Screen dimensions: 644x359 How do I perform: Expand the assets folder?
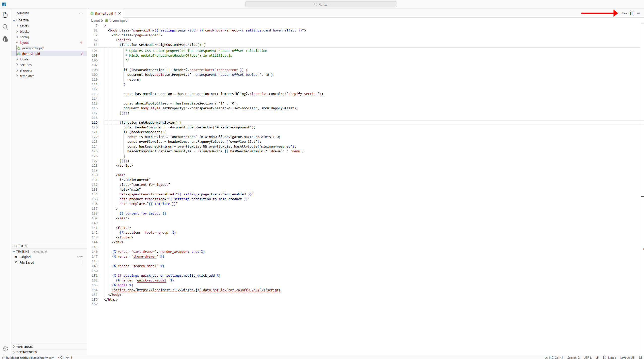[x=24, y=26]
